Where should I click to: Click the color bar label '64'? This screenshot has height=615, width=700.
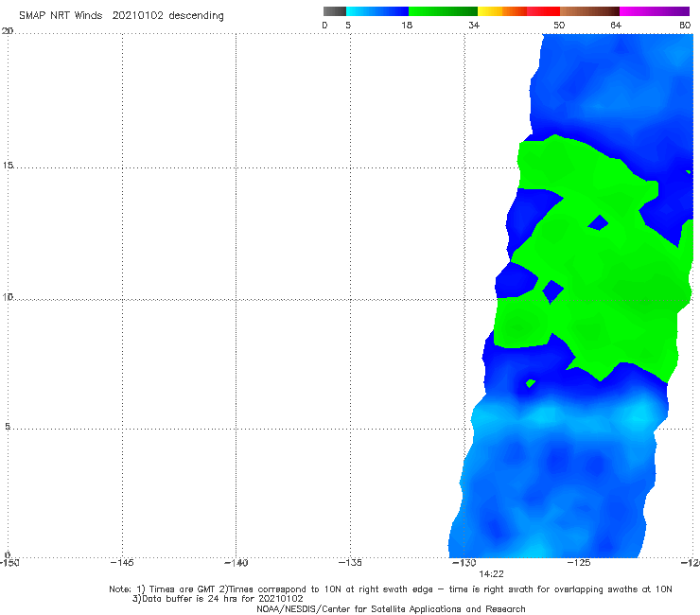616,25
